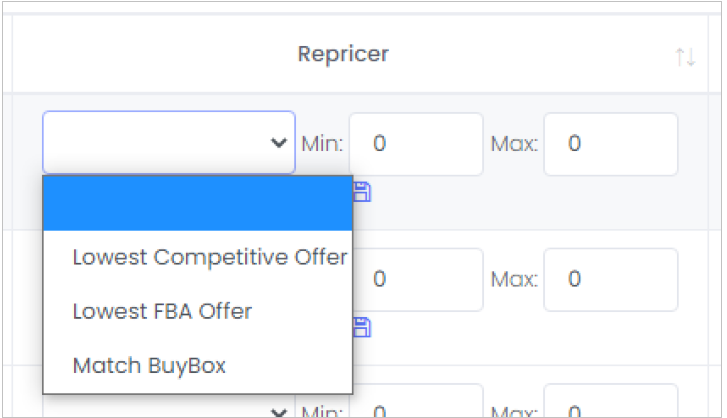Click the Repricer column header text
This screenshot has width=727, height=418.
(343, 54)
